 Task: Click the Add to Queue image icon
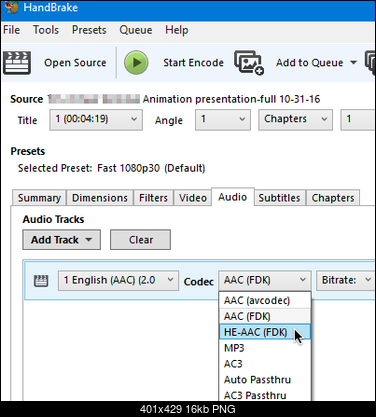coord(249,63)
